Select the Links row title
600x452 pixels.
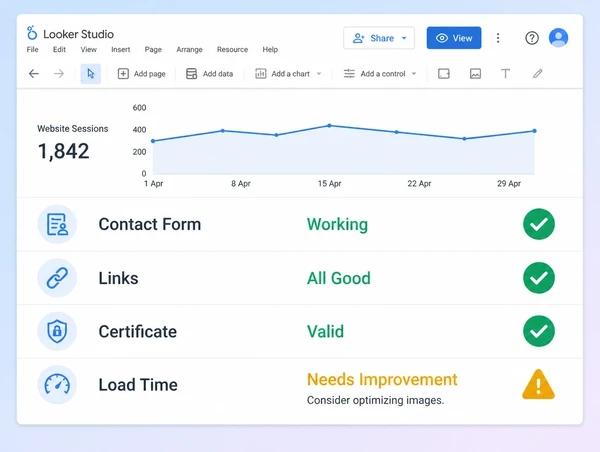(118, 278)
